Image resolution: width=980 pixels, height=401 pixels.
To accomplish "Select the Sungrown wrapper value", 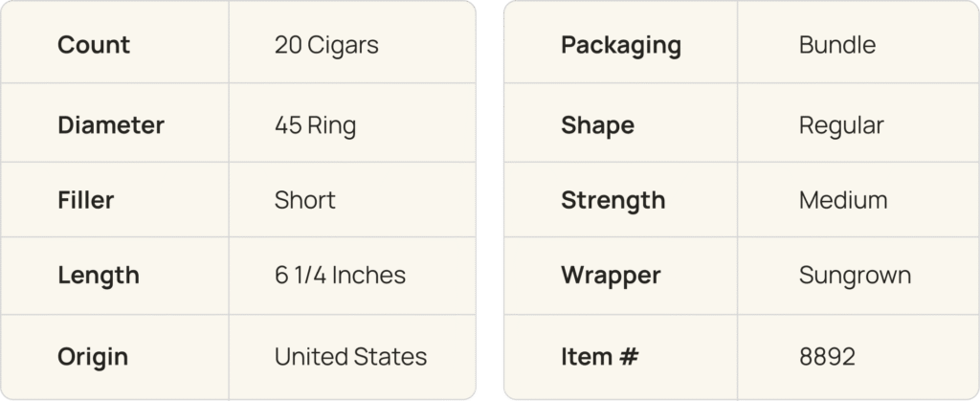I will [x=855, y=276].
